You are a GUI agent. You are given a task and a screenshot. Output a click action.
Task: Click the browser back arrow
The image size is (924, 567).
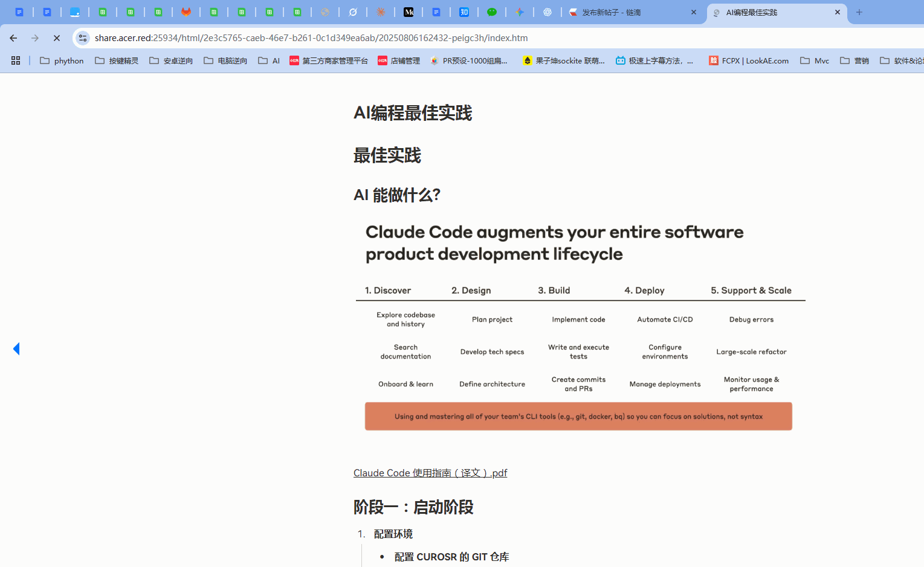click(x=13, y=38)
